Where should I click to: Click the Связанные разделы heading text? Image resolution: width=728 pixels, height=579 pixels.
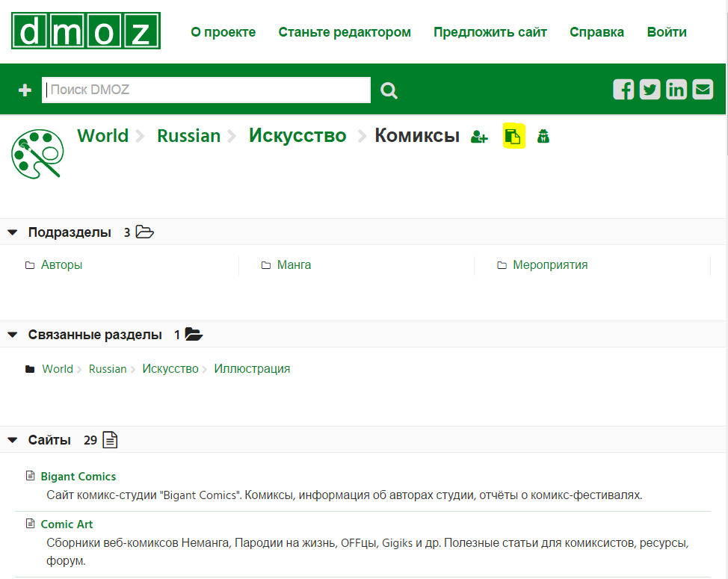point(95,335)
